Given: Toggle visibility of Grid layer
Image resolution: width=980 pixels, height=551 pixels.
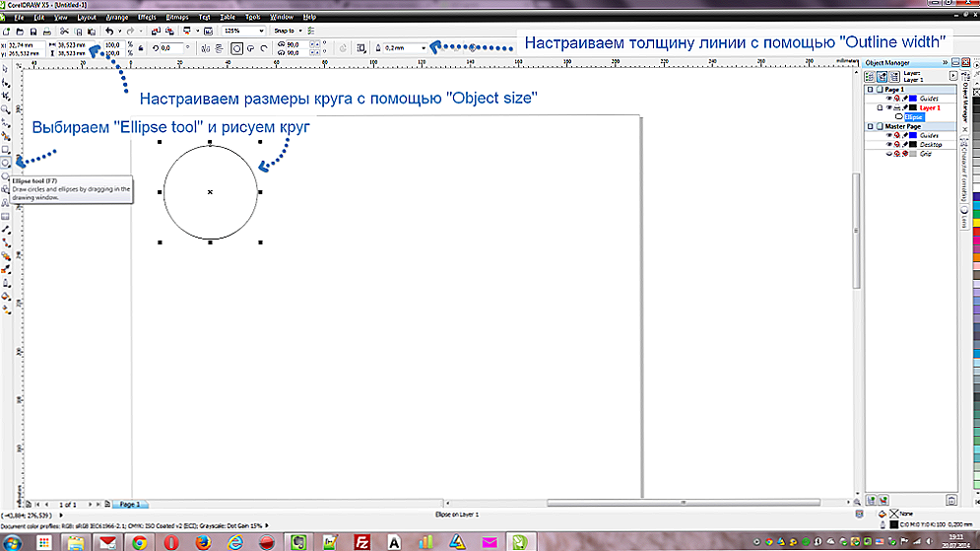Looking at the screenshot, I should coord(888,154).
